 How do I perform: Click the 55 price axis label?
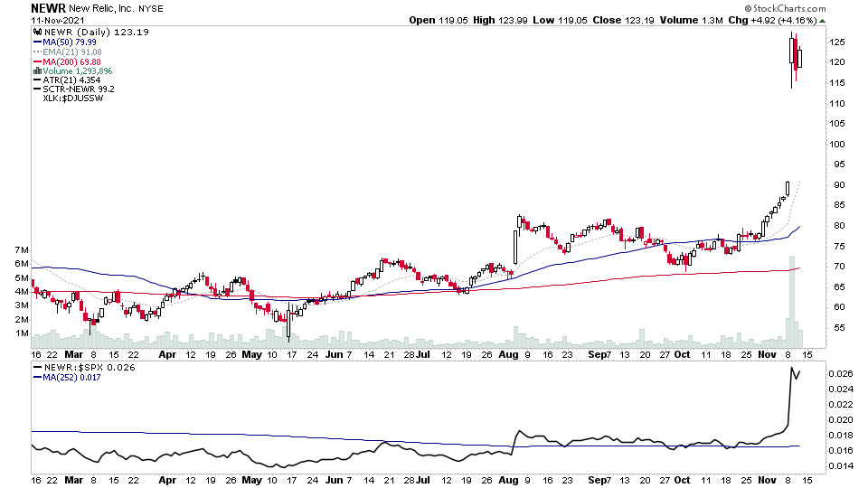click(x=839, y=327)
